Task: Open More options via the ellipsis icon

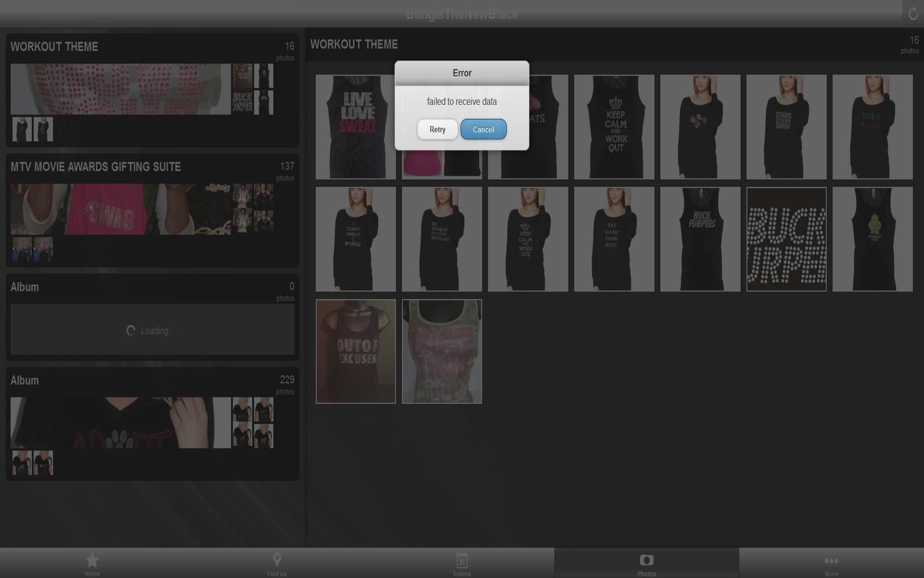Action: pyautogui.click(x=832, y=561)
